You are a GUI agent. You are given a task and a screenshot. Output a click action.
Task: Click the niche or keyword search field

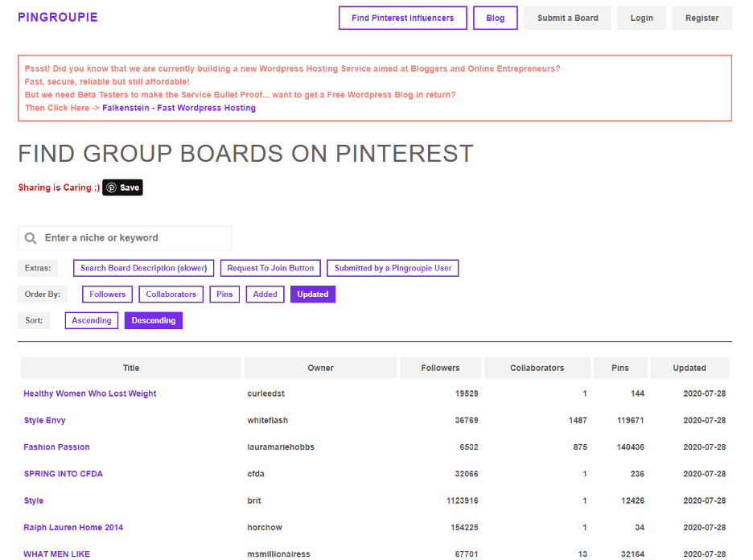[137, 237]
